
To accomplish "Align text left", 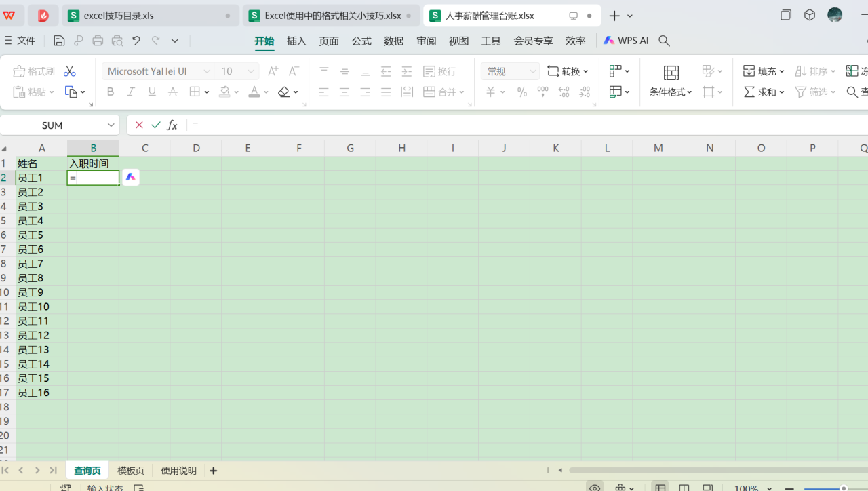I will pos(323,92).
